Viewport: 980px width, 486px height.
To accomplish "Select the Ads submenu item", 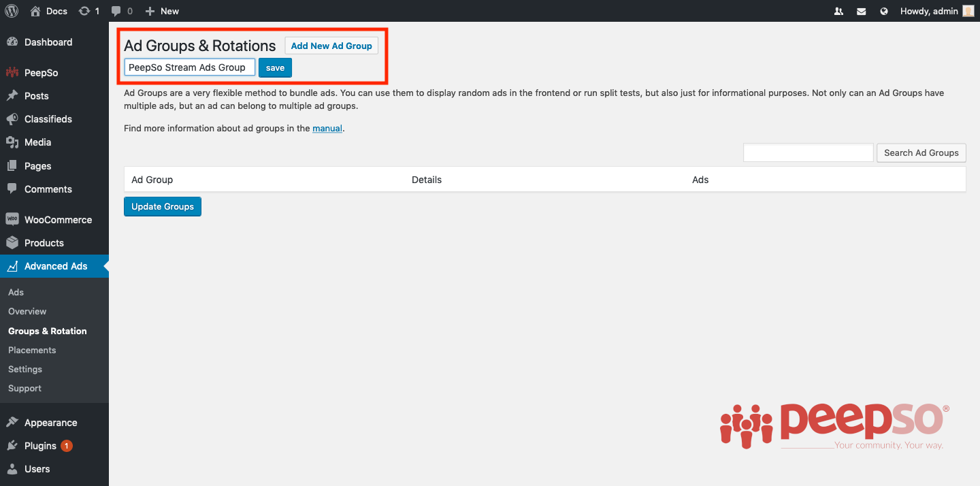I will click(x=16, y=292).
